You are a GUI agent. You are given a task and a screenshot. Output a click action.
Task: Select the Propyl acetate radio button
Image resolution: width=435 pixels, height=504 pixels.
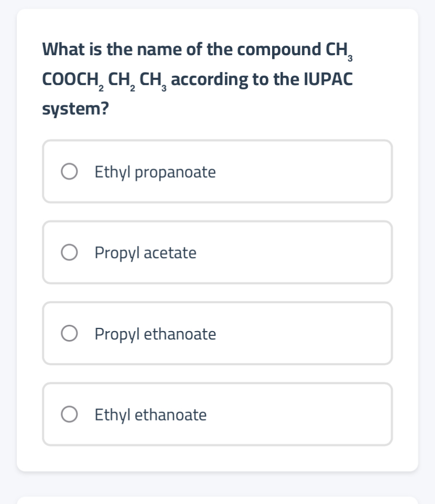point(69,252)
